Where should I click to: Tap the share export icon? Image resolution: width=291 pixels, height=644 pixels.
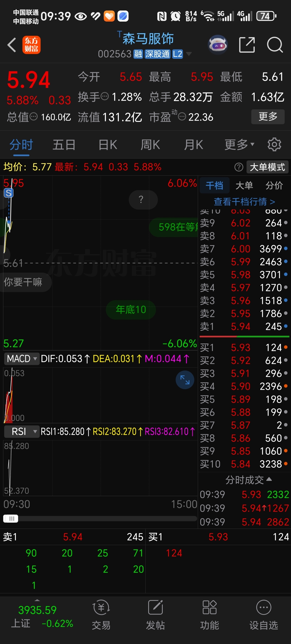point(247,45)
